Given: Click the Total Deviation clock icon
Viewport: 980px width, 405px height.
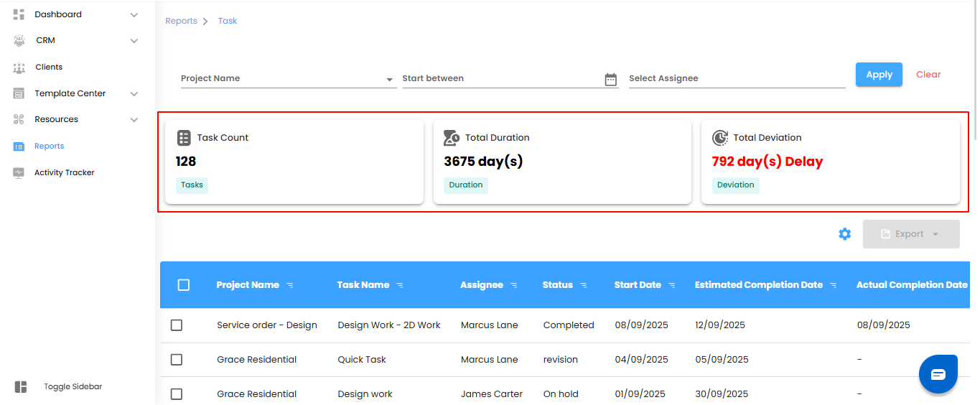Looking at the screenshot, I should point(720,138).
